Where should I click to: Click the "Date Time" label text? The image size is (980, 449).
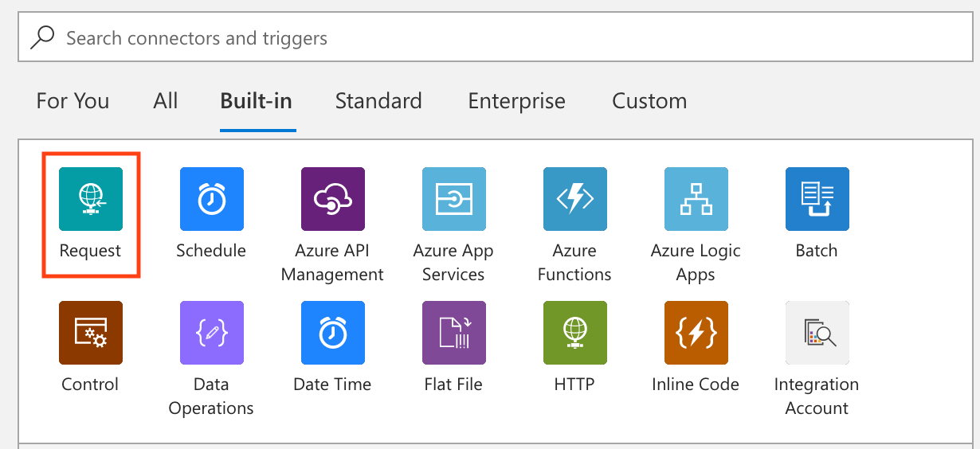coord(332,385)
